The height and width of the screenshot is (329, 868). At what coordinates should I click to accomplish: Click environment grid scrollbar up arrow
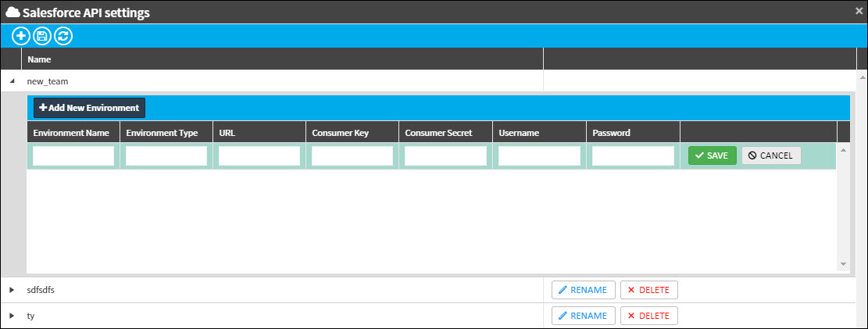843,149
